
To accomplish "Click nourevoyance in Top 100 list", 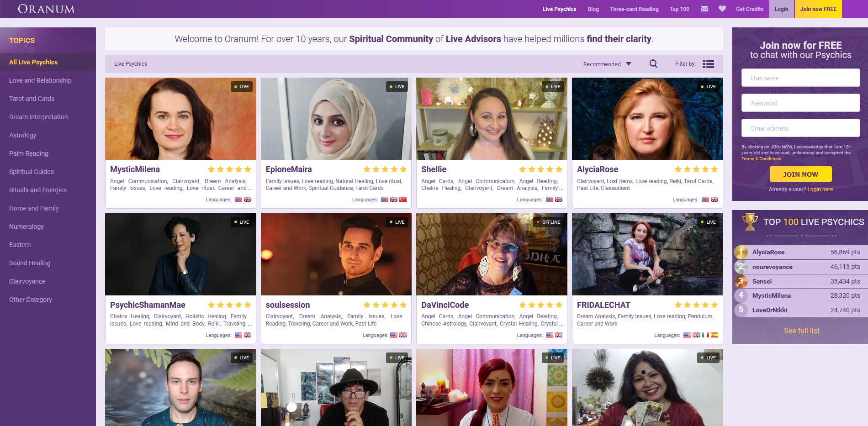I will coord(772,267).
